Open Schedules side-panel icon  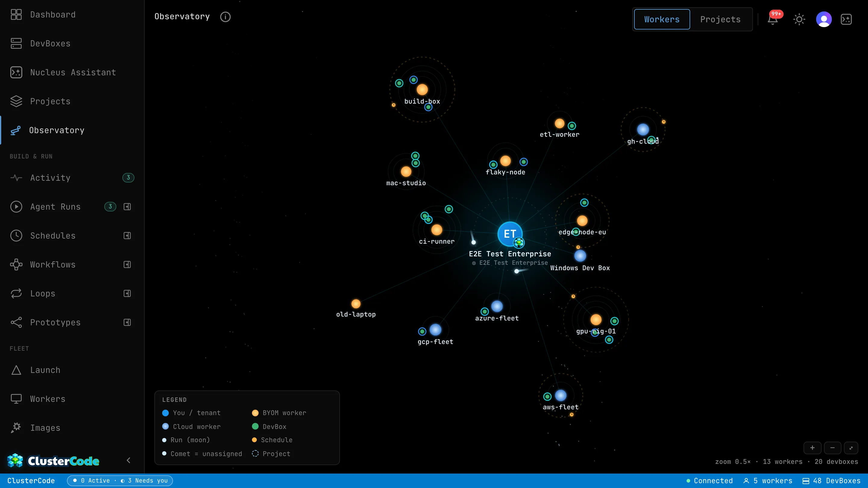[127, 236]
